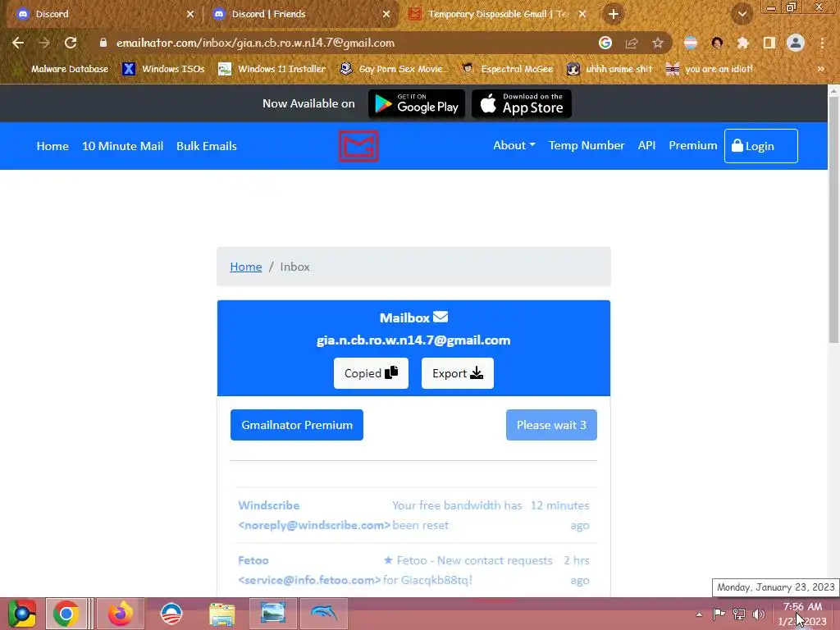Click the network tray icon
This screenshot has width=840, height=630.
point(739,614)
